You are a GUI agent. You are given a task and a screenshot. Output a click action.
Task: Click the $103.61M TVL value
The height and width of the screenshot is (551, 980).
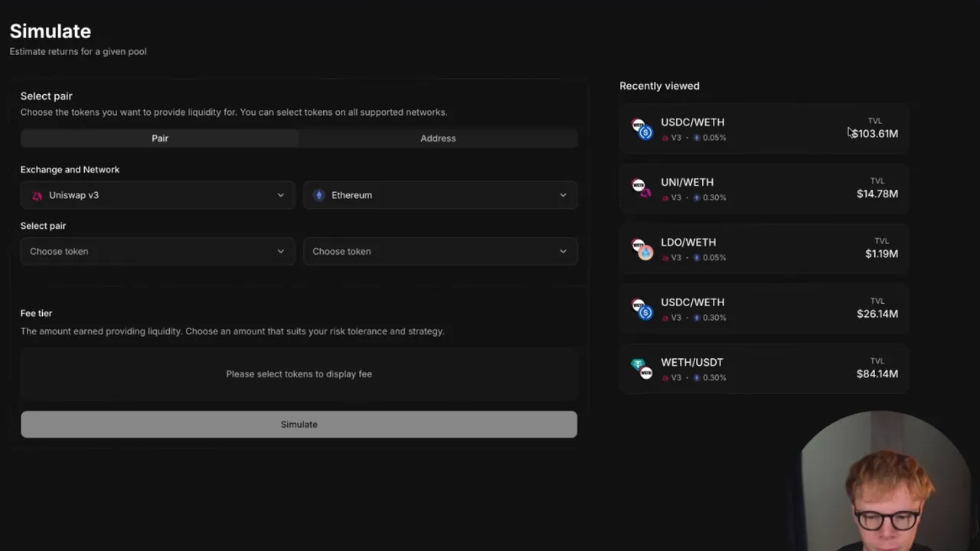coord(875,134)
